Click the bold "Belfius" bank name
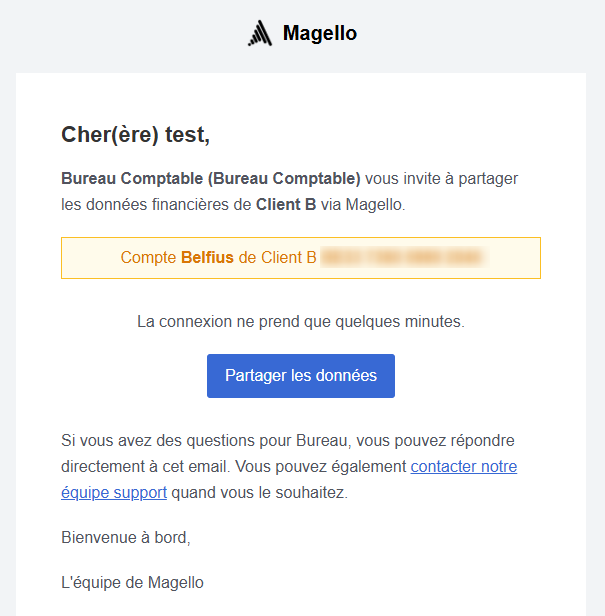Screen dimensions: 605x616 pos(207,258)
